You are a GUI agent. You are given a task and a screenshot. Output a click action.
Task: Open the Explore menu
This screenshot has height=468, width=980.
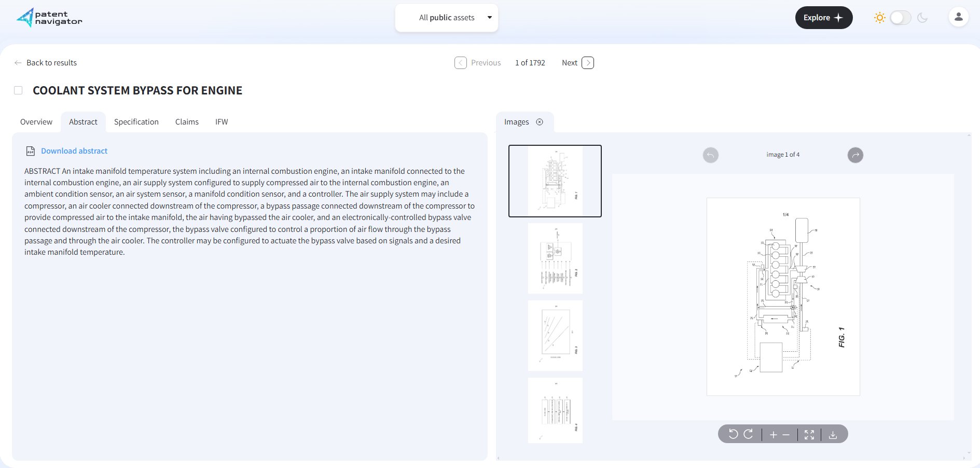pyautogui.click(x=823, y=17)
